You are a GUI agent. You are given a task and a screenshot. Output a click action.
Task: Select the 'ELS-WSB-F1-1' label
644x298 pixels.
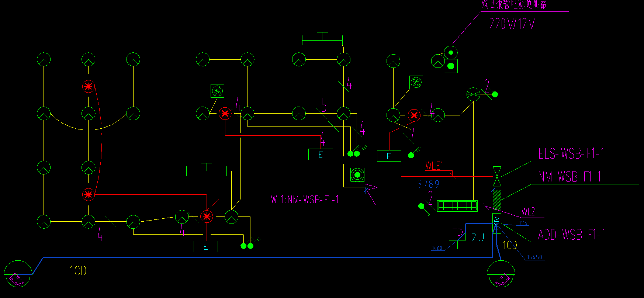coord(571,153)
